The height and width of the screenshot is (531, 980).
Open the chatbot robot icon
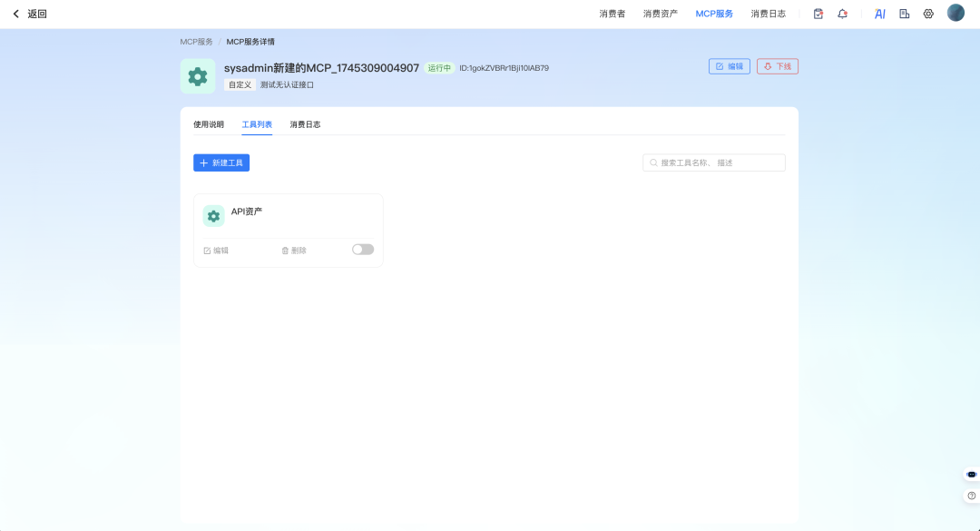[x=971, y=475]
